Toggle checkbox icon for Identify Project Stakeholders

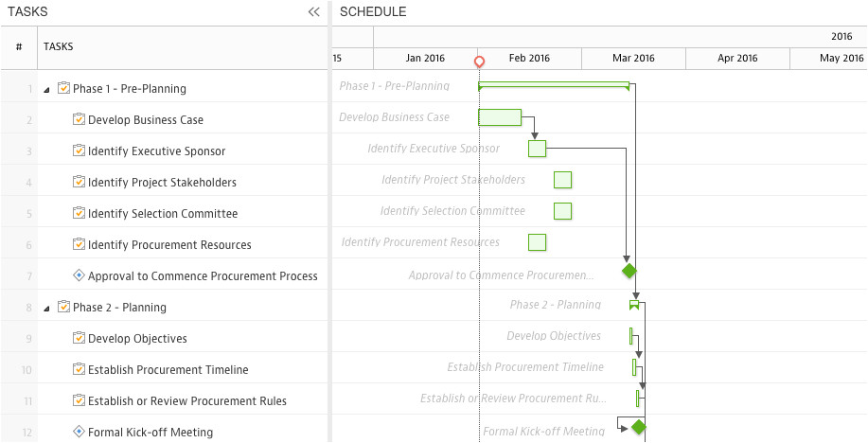click(x=80, y=182)
